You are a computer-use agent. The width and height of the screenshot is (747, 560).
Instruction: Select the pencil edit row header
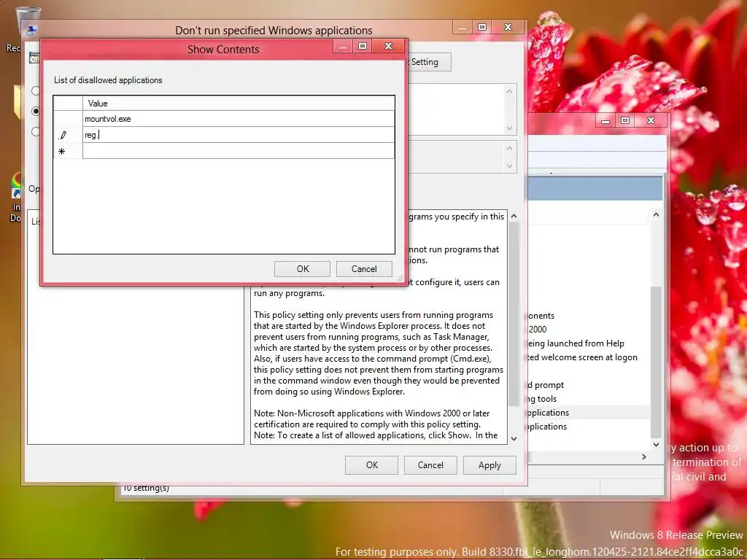coord(68,135)
